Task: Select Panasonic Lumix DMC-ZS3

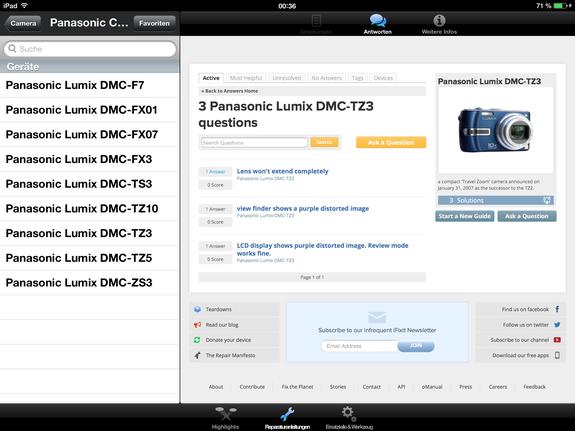Action: [x=89, y=282]
